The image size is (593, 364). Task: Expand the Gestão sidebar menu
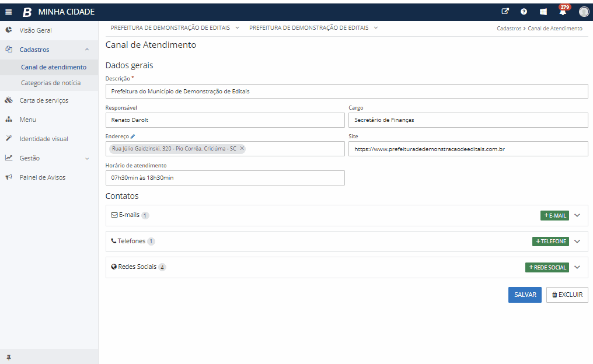[86, 158]
